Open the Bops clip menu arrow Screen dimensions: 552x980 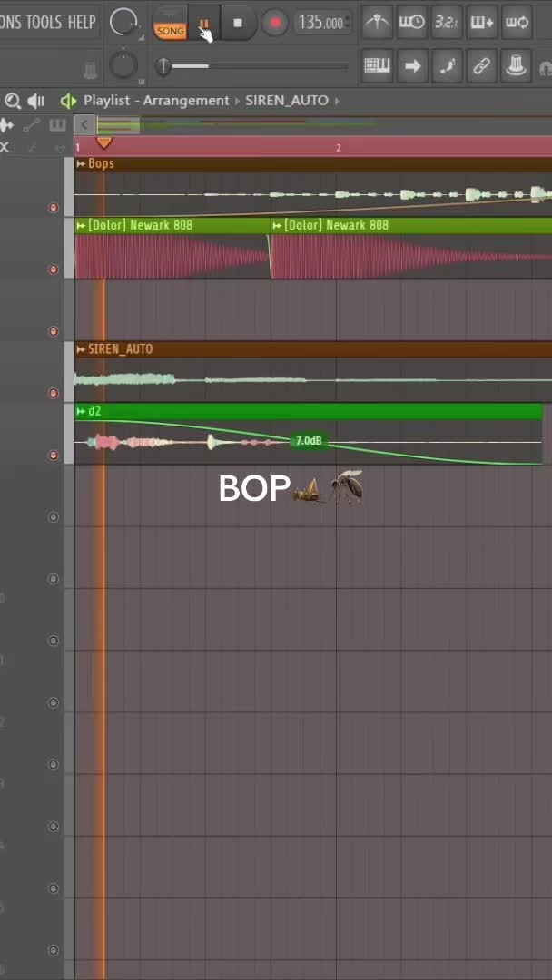click(x=81, y=163)
